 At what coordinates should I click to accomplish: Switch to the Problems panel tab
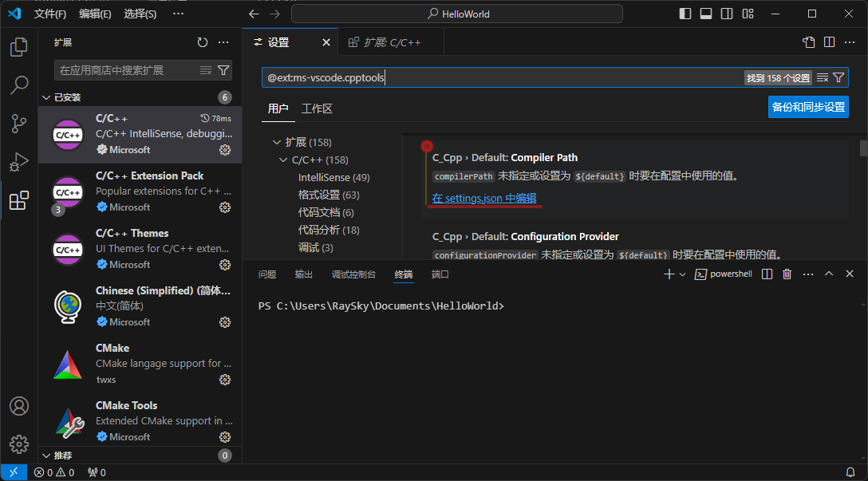coord(267,274)
